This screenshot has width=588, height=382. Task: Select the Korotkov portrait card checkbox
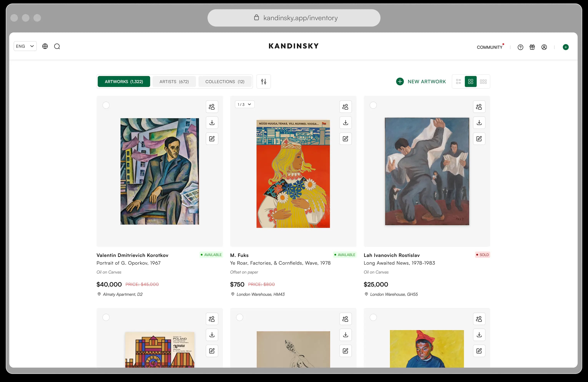[x=106, y=105]
